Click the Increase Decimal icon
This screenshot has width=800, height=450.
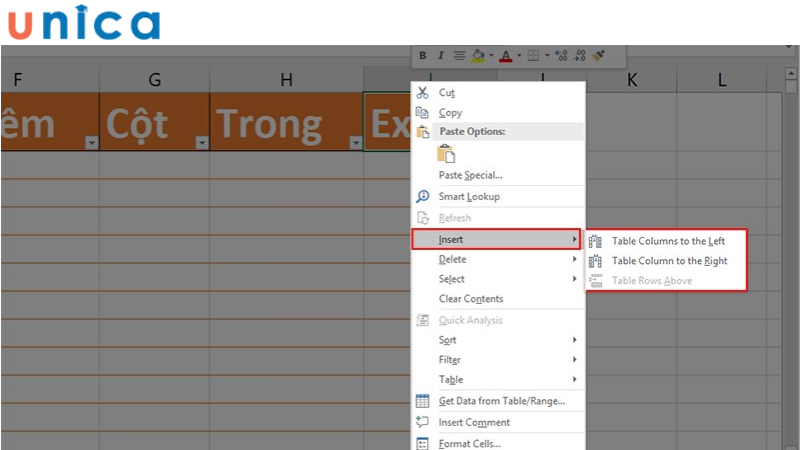tap(561, 56)
